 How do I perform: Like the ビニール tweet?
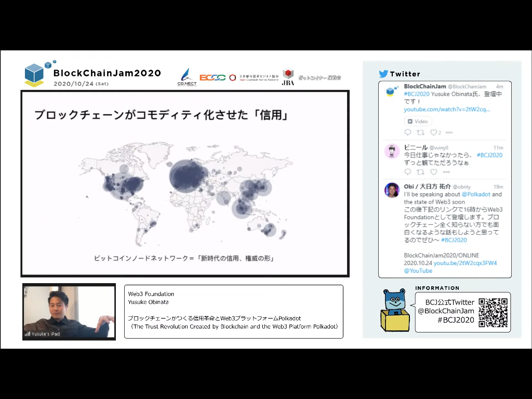pos(434,171)
